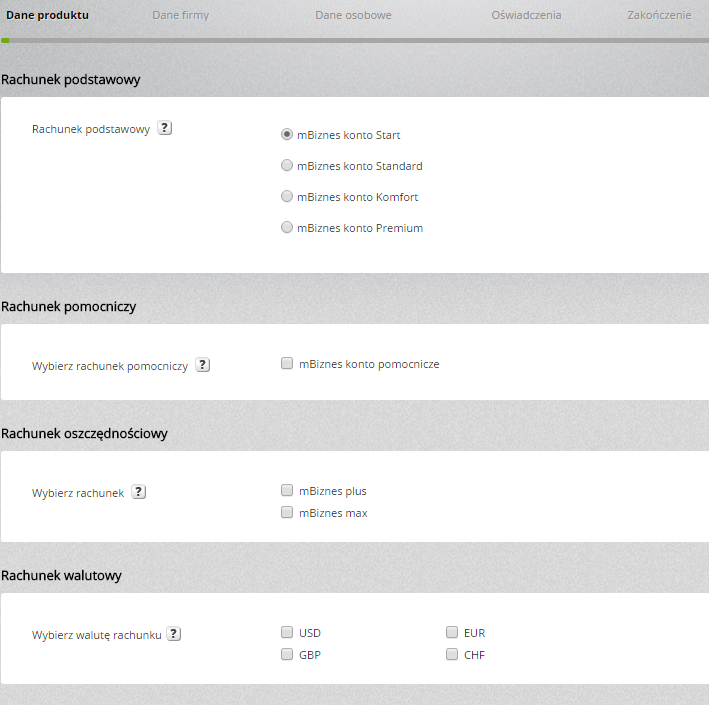Viewport: 709px width, 705px height.
Task: Choose mBiznes konto Standard option
Action: coord(287,165)
